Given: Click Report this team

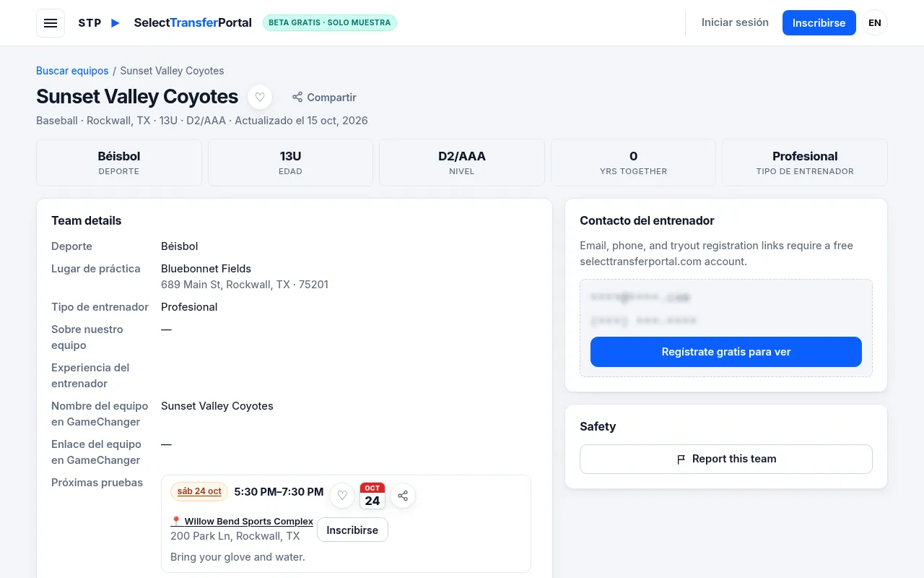Looking at the screenshot, I should [x=726, y=459].
